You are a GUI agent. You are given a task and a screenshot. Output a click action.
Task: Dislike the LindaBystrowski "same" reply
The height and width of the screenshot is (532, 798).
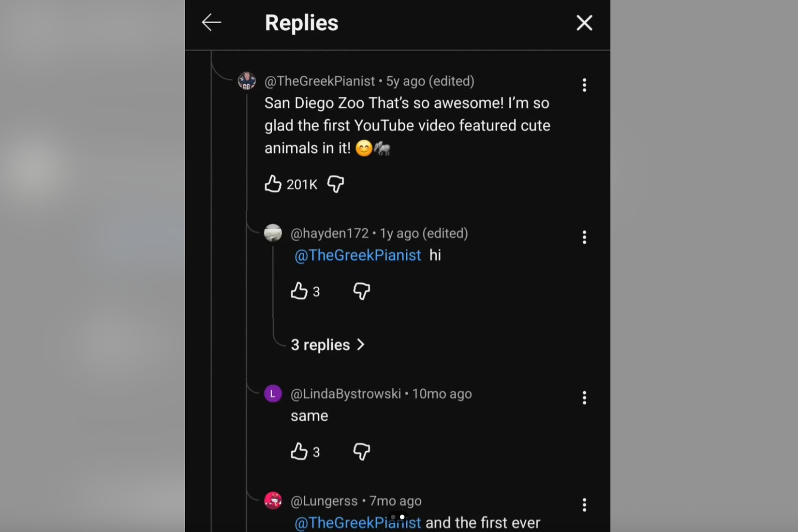click(362, 452)
